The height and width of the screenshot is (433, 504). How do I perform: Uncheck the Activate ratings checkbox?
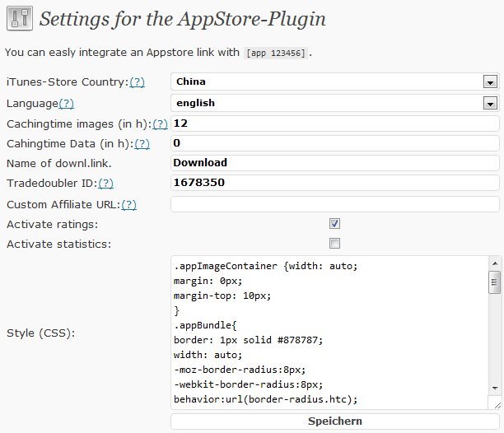pyautogui.click(x=334, y=224)
